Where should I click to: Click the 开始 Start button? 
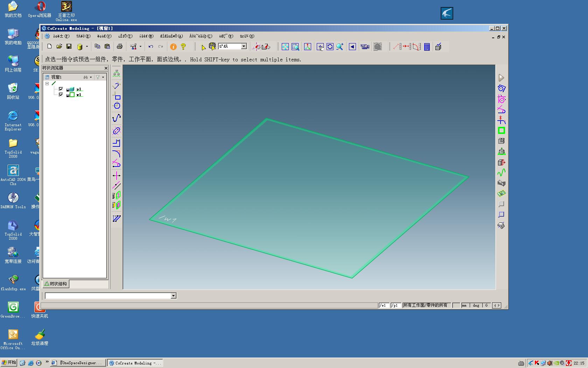coord(9,363)
